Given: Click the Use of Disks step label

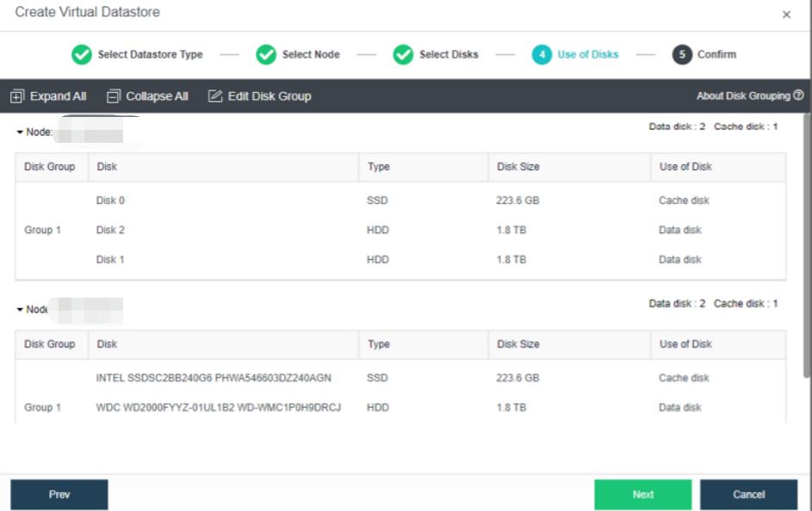Looking at the screenshot, I should pos(587,54).
